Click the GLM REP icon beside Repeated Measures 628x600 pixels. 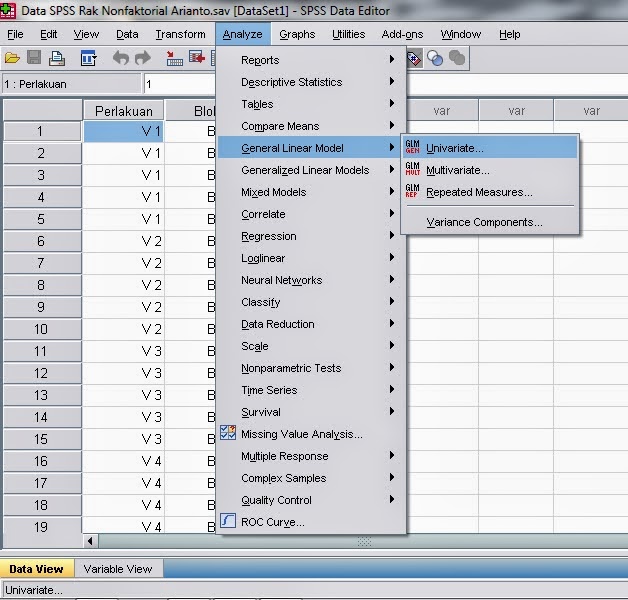coord(412,191)
